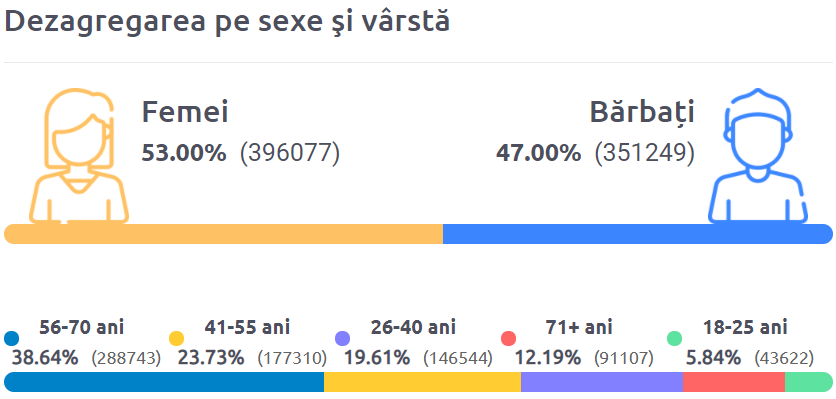Click the Dezagregarea pe sexe şi vârstă heading
Viewport: 836px width, 399px height.
[x=227, y=23]
